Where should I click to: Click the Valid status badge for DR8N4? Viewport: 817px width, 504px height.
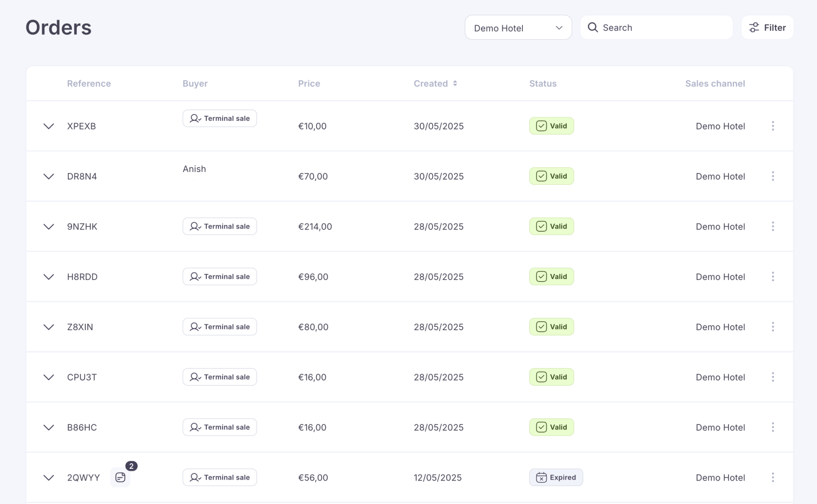point(551,176)
